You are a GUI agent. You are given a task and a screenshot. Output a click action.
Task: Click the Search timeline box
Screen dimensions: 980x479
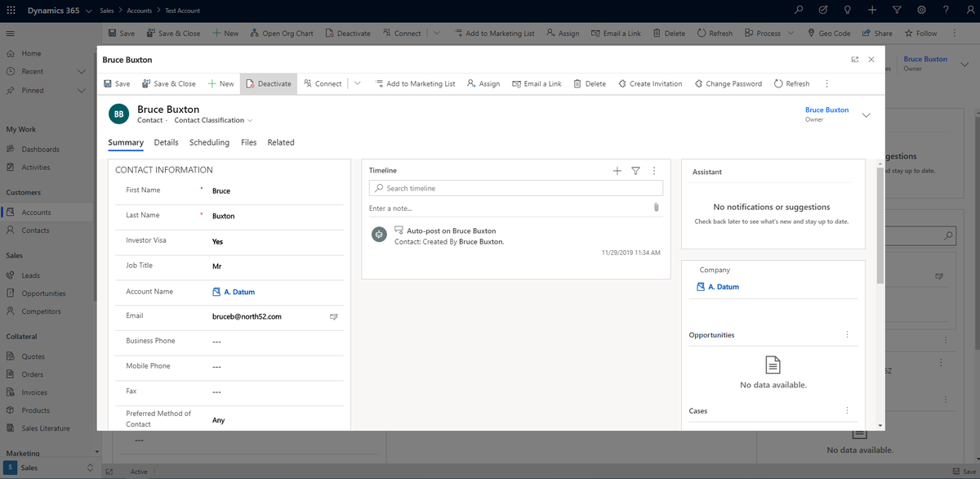tap(516, 188)
